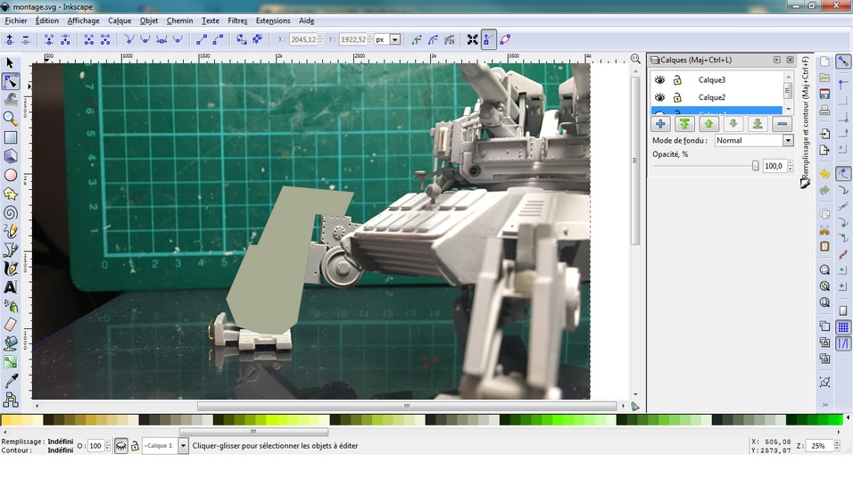
Task: Click the Save document icon
Action: click(x=824, y=94)
